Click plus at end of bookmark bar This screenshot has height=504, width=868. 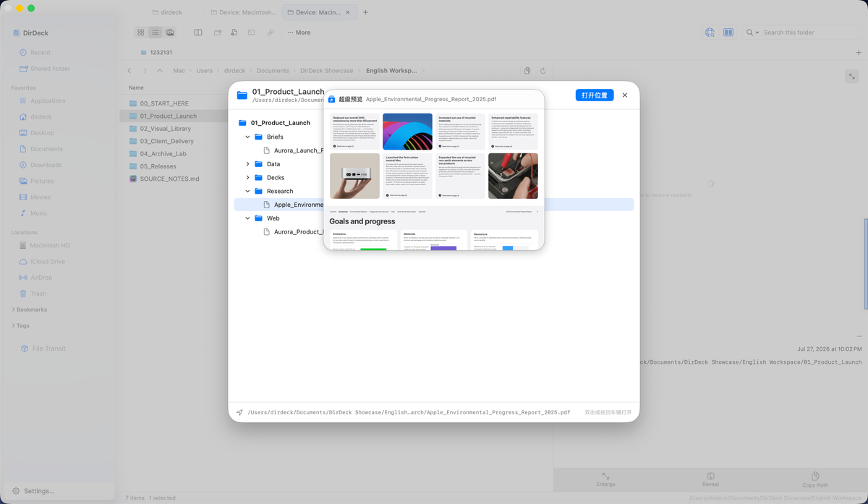click(859, 53)
